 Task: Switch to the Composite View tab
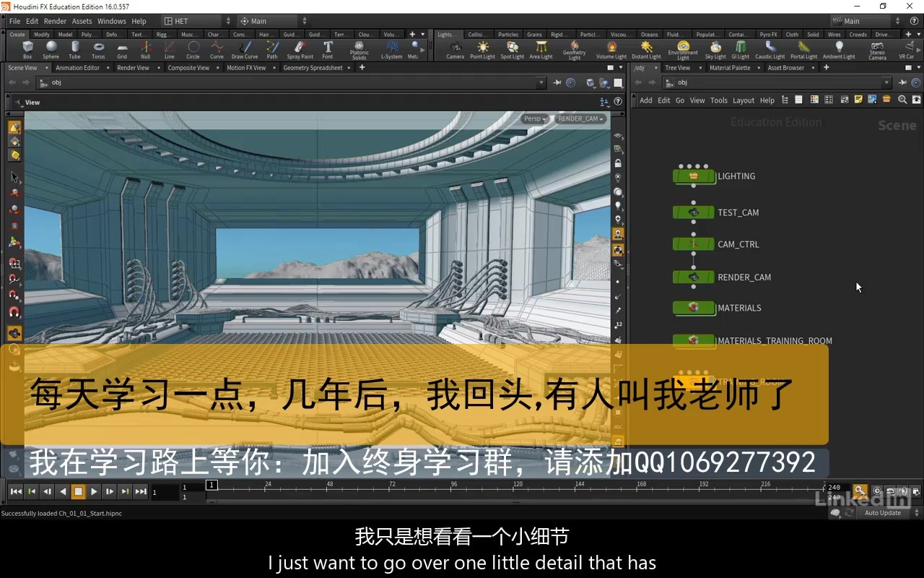188,68
